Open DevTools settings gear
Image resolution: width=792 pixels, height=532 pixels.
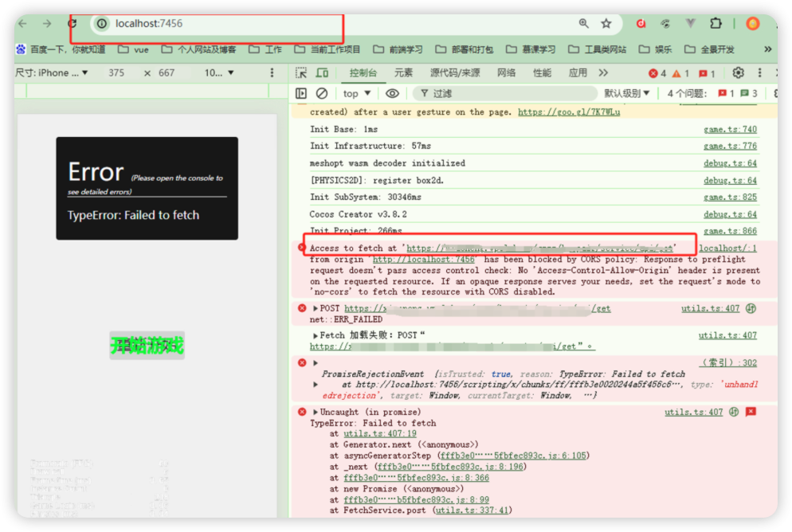[738, 72]
